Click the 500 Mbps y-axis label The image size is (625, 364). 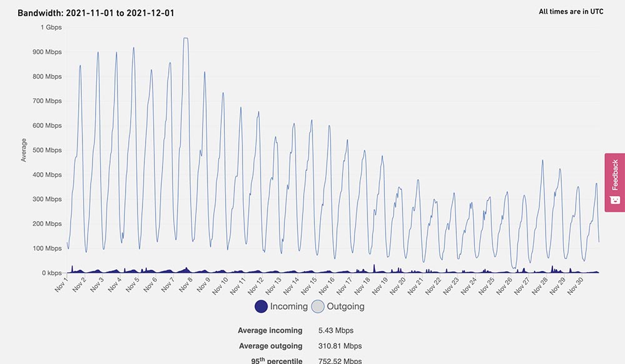coord(48,150)
